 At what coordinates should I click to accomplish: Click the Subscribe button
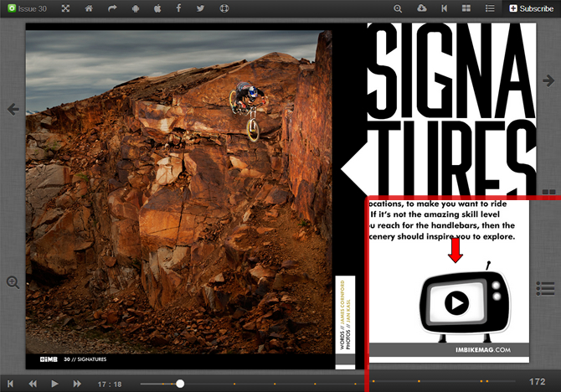(532, 8)
